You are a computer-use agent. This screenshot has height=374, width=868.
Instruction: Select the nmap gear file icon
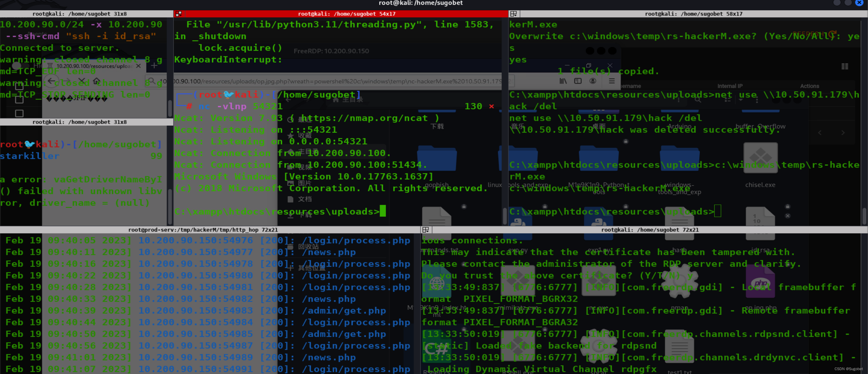click(679, 281)
